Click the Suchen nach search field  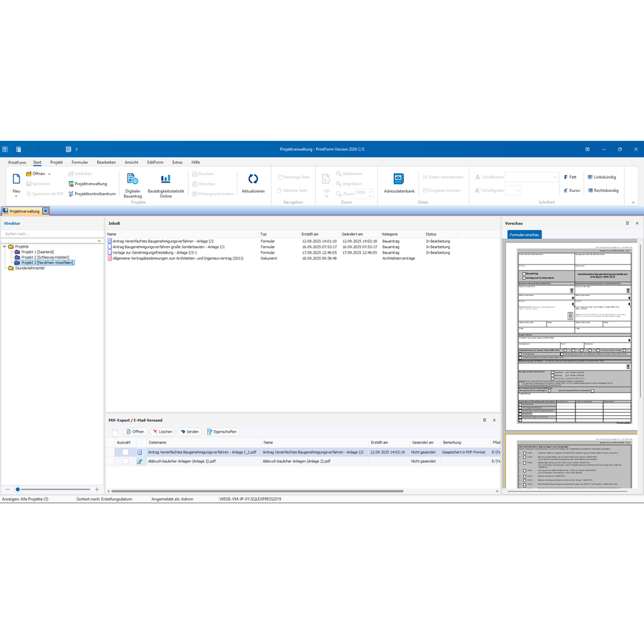coord(52,233)
